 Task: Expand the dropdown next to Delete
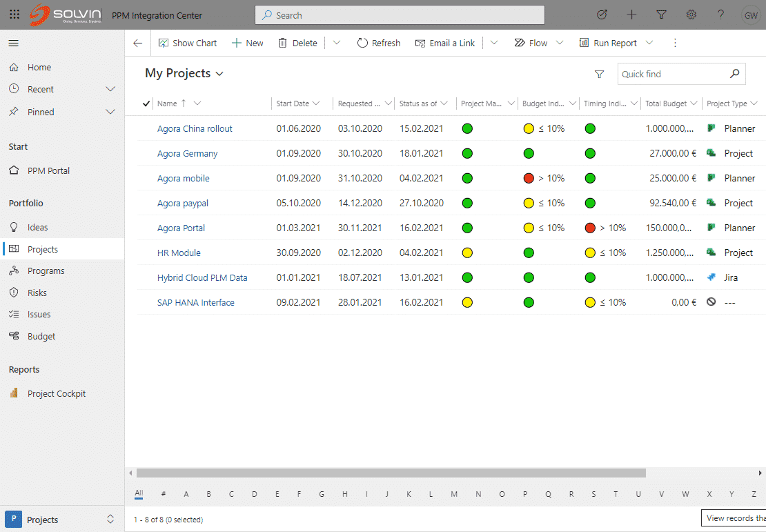tap(337, 43)
